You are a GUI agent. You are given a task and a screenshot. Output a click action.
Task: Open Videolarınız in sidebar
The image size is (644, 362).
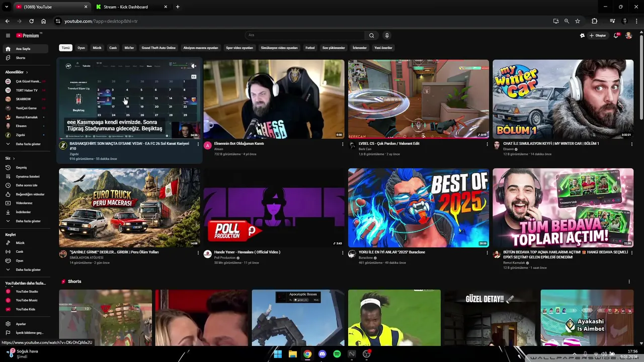(25, 203)
